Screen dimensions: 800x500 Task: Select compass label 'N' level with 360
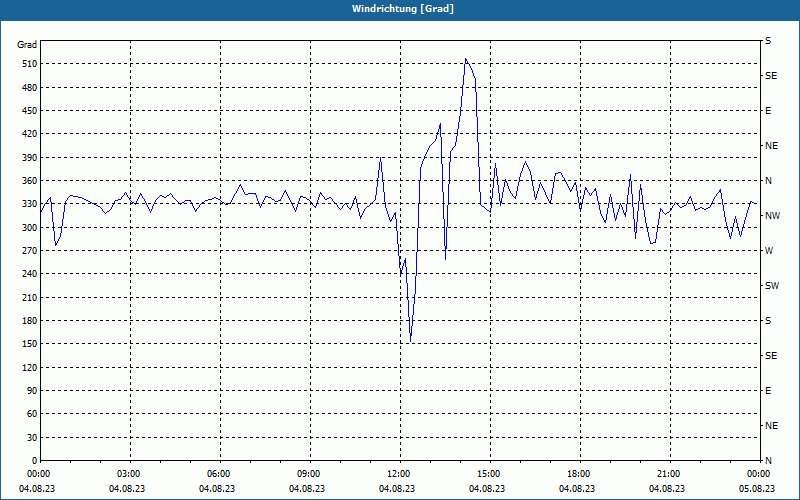(x=769, y=181)
